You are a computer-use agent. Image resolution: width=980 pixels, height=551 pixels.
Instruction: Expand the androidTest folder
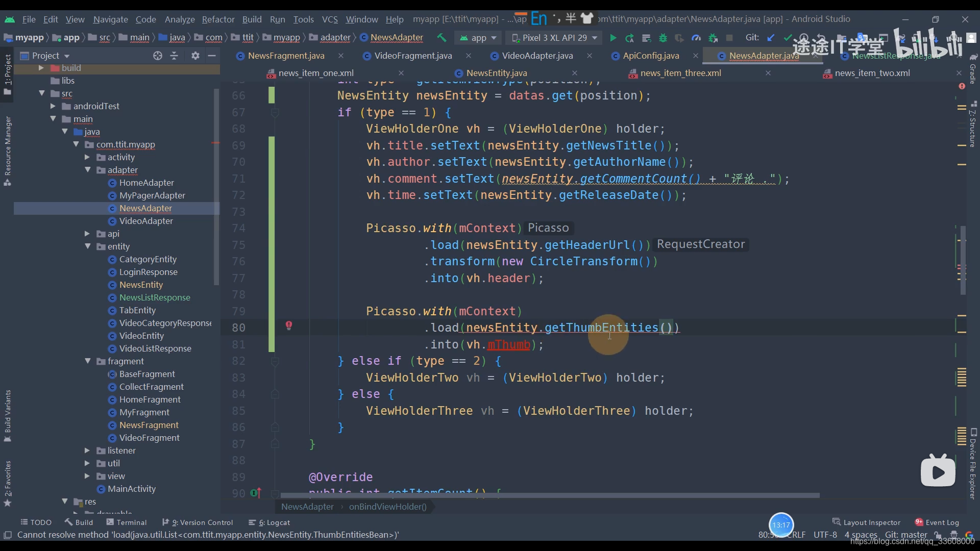(x=53, y=106)
